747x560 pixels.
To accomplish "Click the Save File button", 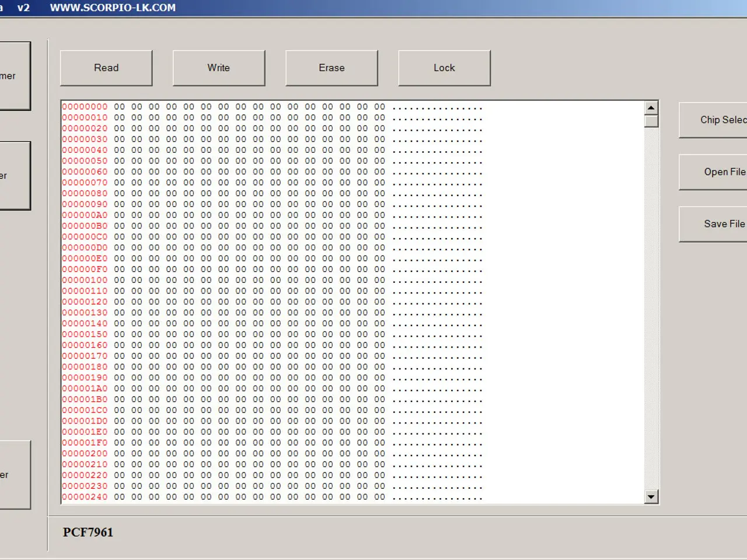I will [713, 224].
